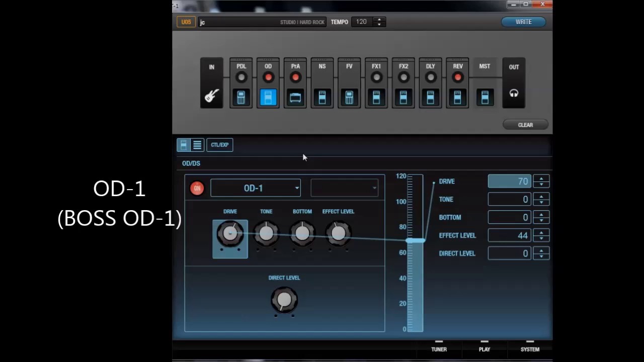Open the DLY delay block icon
This screenshot has height=362, width=644.
click(x=431, y=98)
